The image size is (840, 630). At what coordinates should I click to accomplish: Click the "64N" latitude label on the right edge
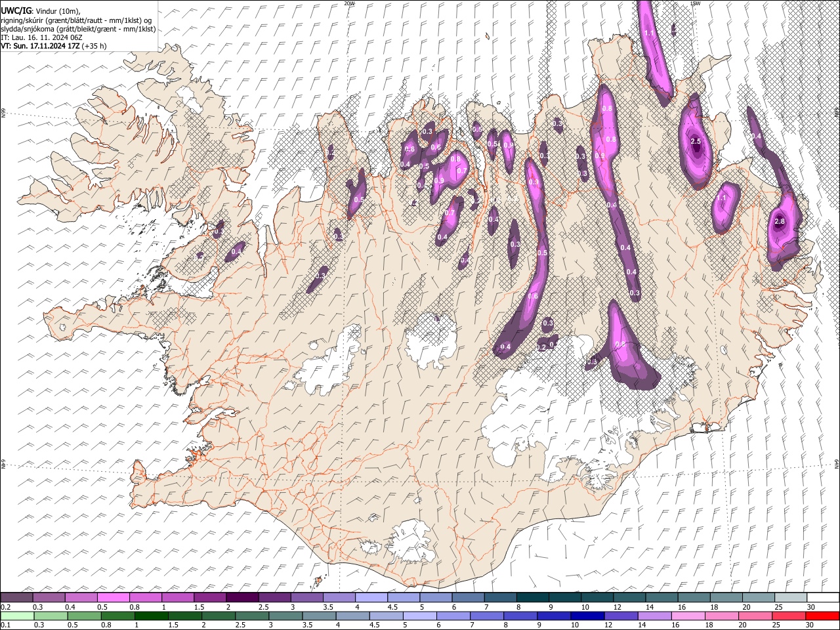pyautogui.click(x=837, y=463)
